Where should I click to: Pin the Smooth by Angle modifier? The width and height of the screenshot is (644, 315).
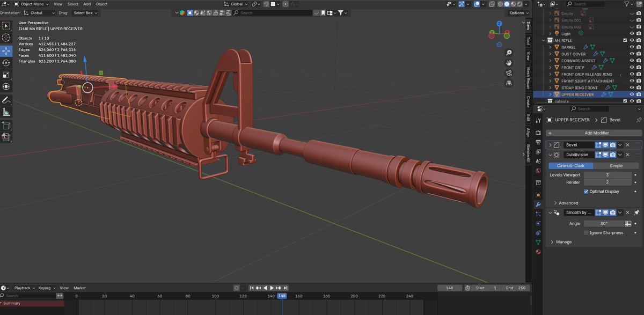[637, 213]
